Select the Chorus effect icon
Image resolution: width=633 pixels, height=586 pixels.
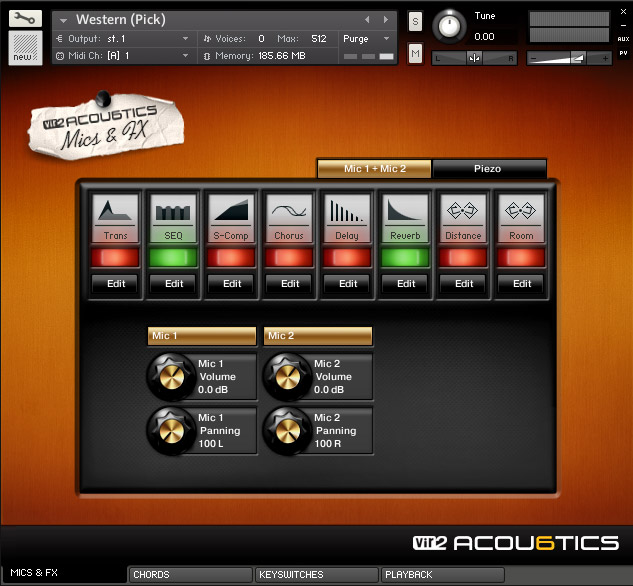point(290,211)
